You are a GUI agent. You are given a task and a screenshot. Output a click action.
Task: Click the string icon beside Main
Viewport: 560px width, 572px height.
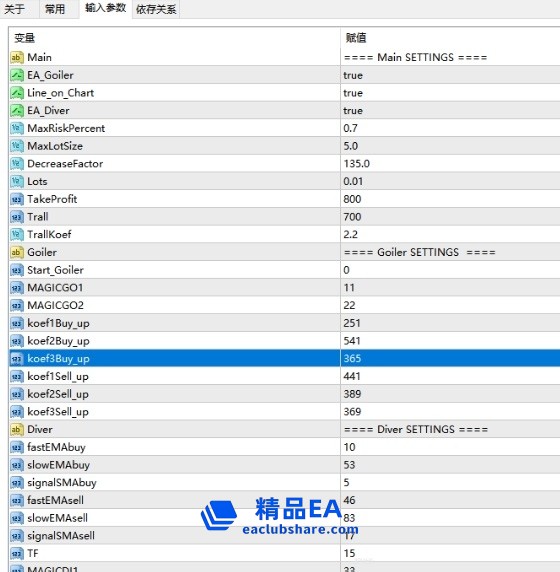pyautogui.click(x=16, y=57)
